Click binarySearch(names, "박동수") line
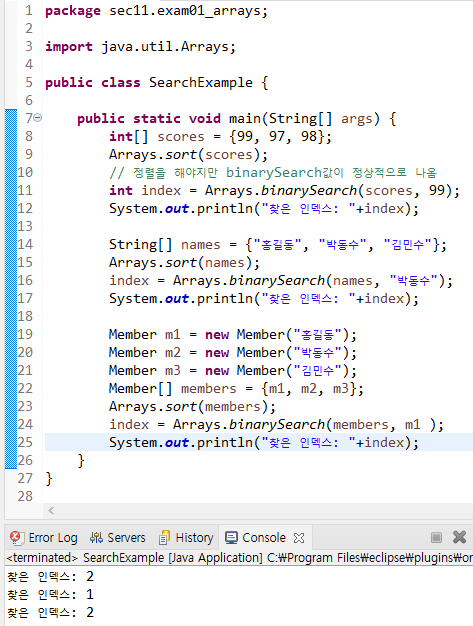Screen dimensions: 473x626 coord(281,281)
